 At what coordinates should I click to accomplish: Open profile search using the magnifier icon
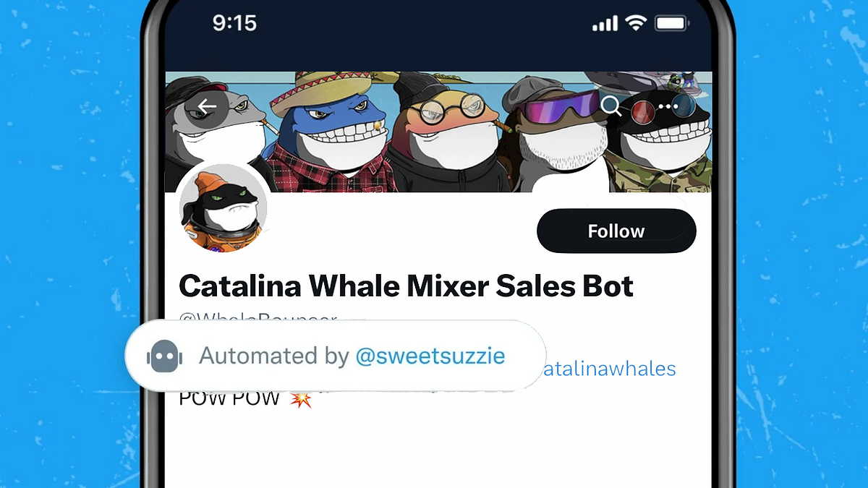611,107
